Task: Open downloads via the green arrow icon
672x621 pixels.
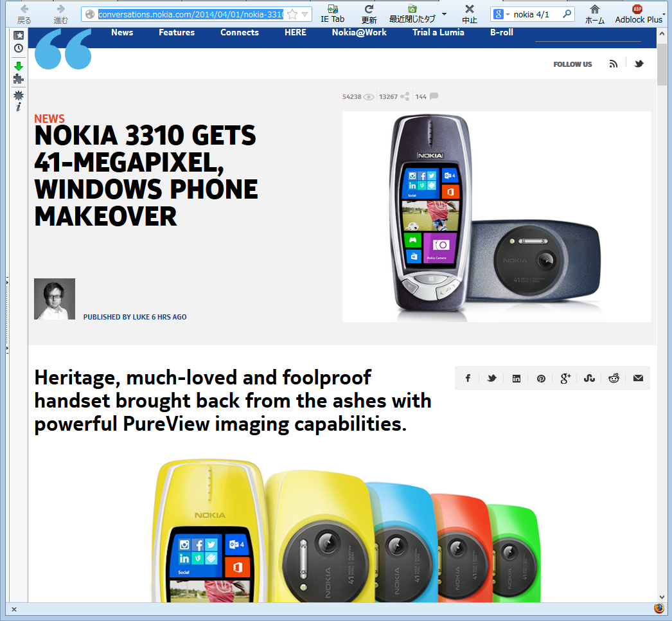Action: point(19,66)
